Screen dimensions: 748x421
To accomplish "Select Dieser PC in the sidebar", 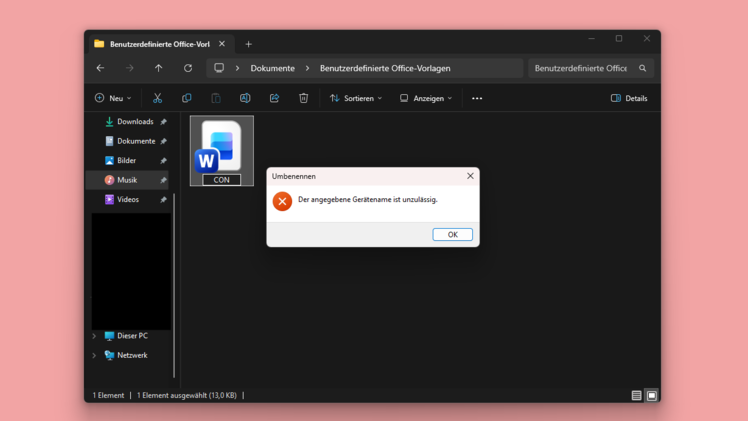I will click(126, 336).
